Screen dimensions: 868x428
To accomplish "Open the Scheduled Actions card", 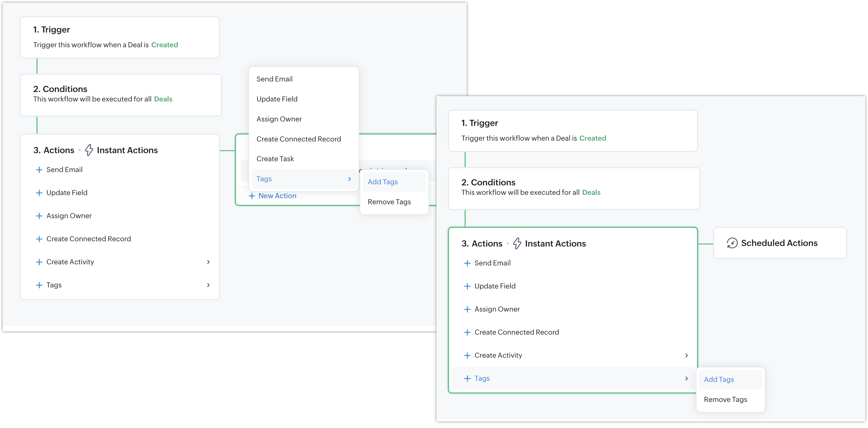I will click(780, 243).
